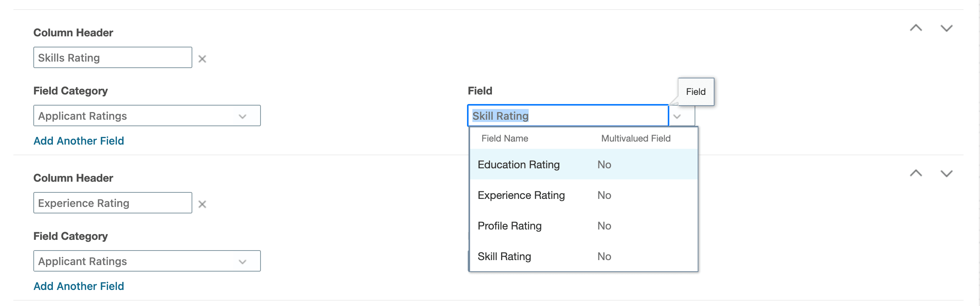The height and width of the screenshot is (306, 980).
Task: Clear the Skills Rating column header
Action: (x=202, y=59)
